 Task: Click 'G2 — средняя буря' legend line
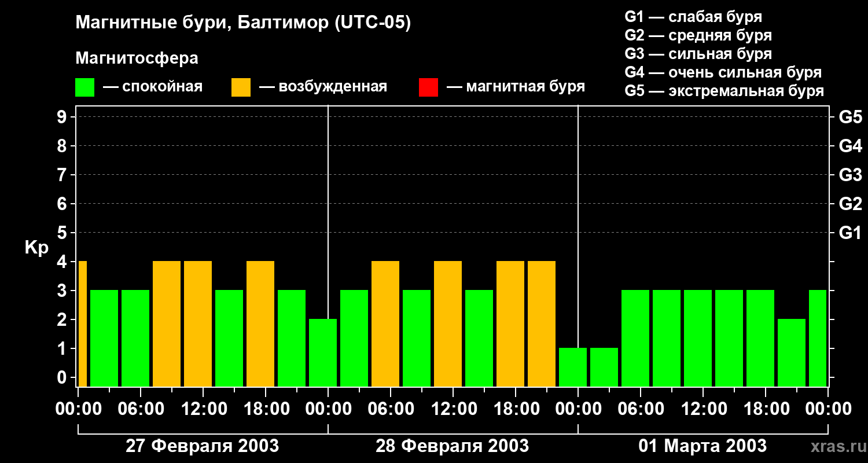[698, 35]
